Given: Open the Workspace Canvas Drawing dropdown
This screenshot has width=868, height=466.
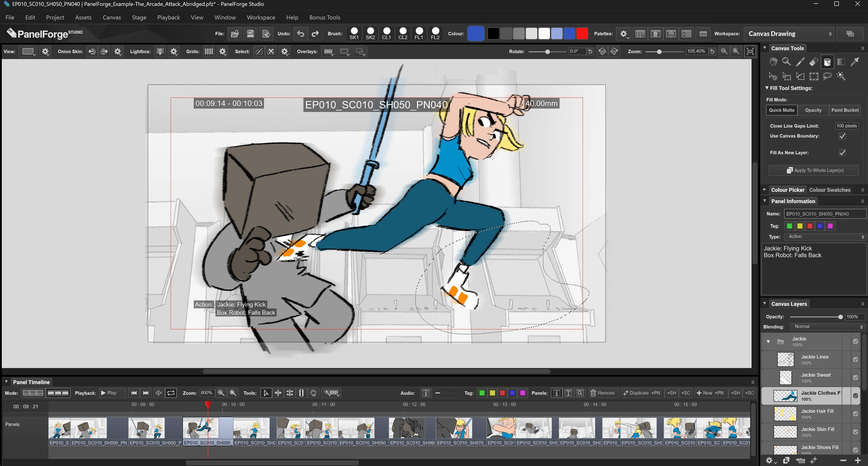Looking at the screenshot, I should (789, 34).
